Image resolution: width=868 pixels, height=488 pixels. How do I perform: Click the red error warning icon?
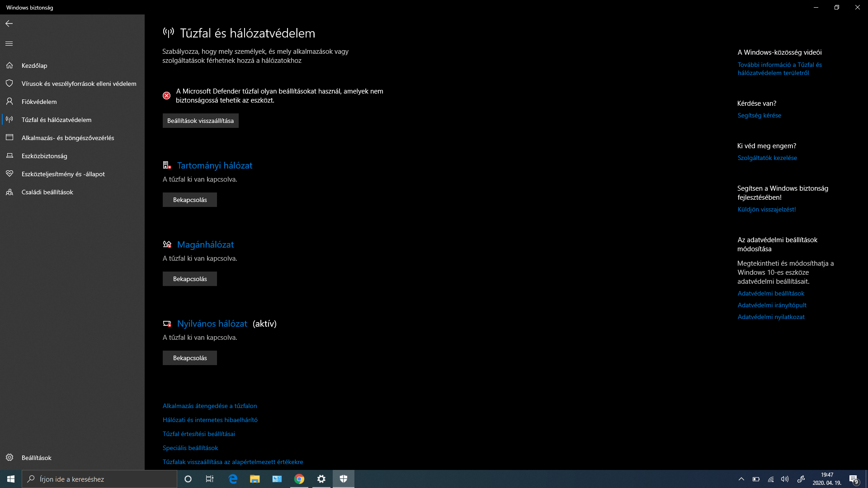pos(167,95)
